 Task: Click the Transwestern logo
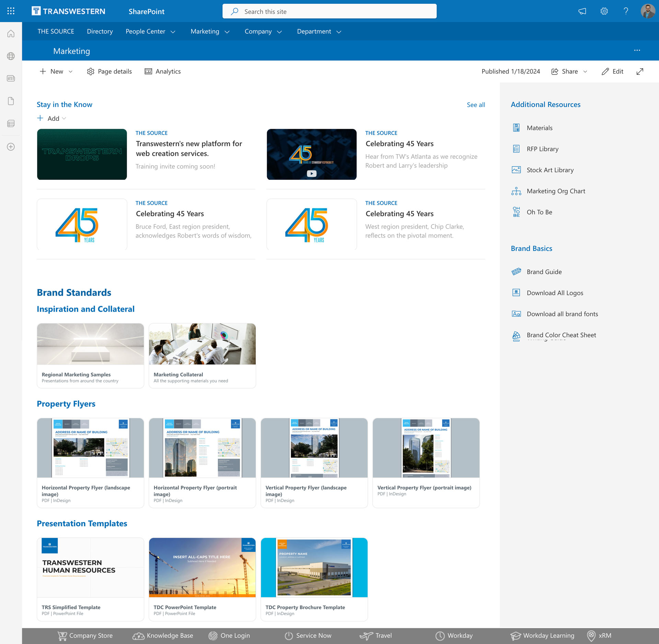pyautogui.click(x=68, y=11)
